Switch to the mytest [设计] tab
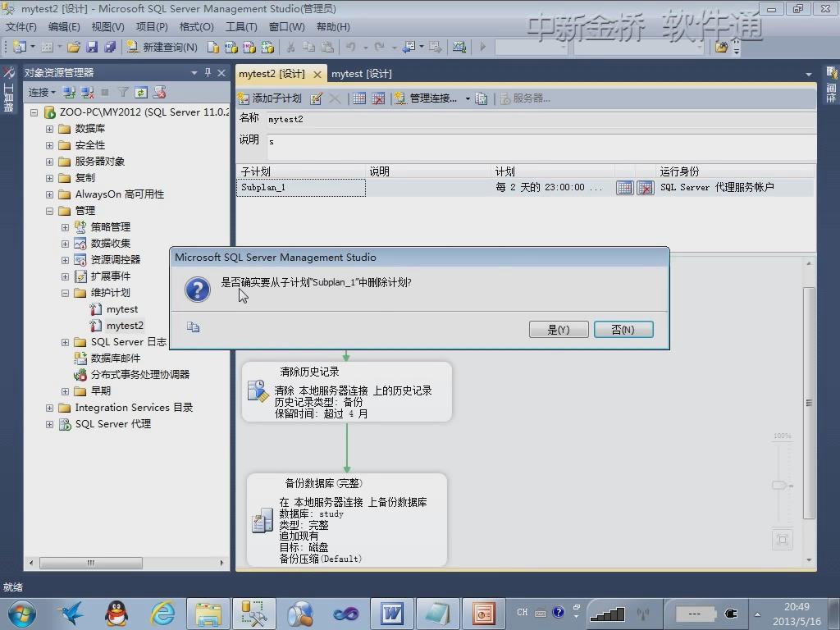 coord(362,74)
